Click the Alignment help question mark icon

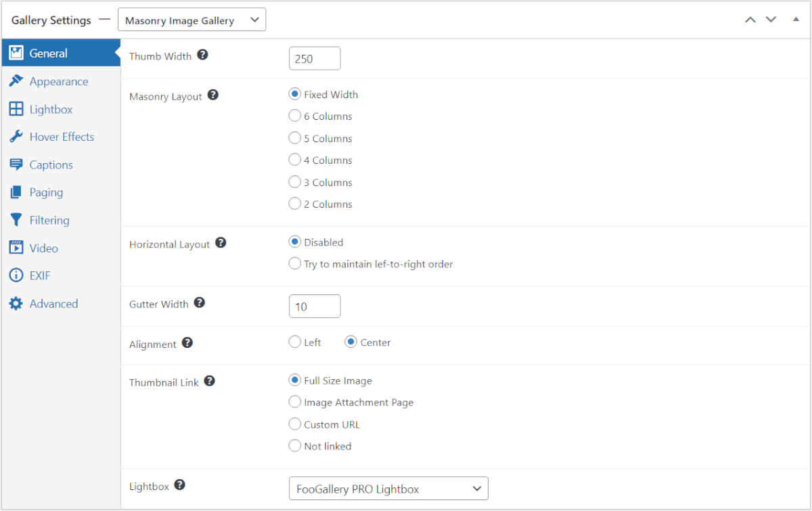[x=187, y=343]
